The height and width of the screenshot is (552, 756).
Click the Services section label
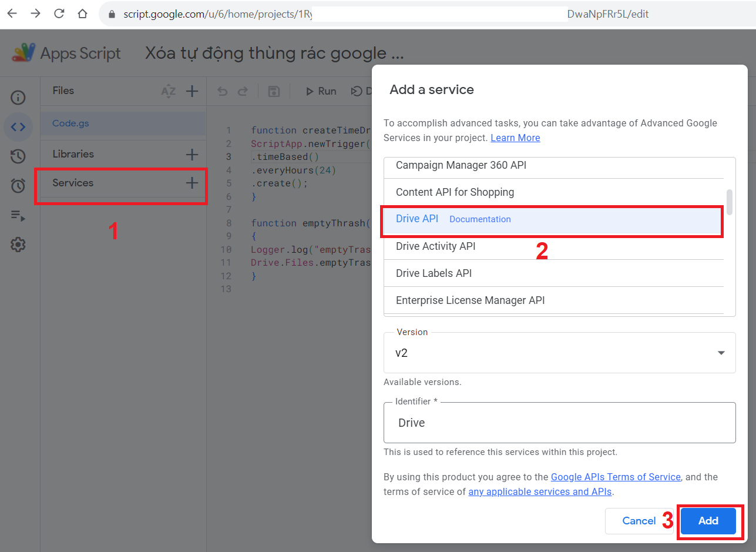(73, 183)
